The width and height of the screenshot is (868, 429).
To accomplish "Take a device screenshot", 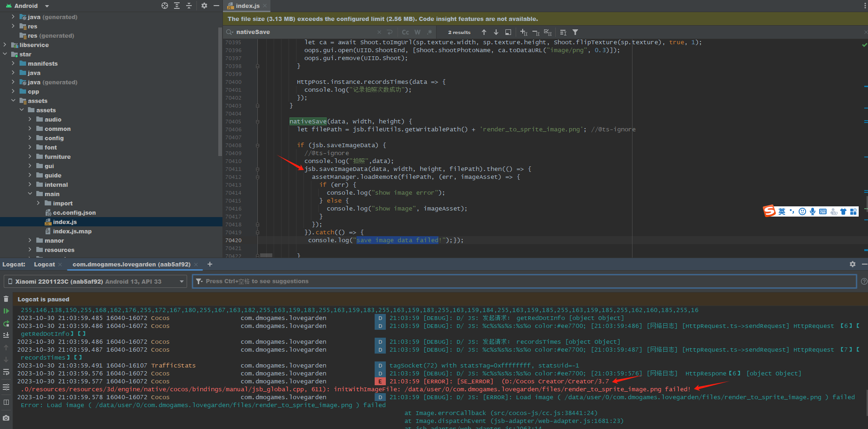I will point(6,418).
